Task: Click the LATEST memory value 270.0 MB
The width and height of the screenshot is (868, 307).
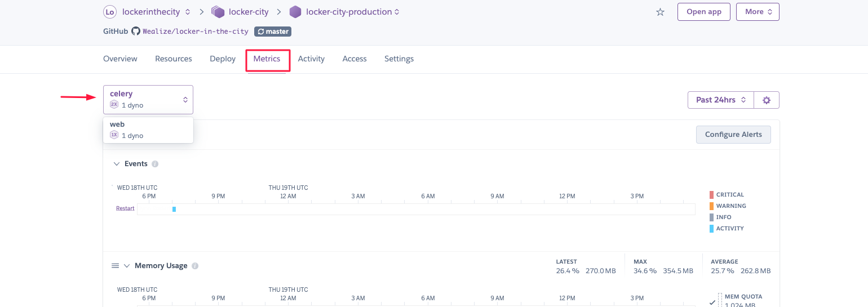Action: (600, 271)
